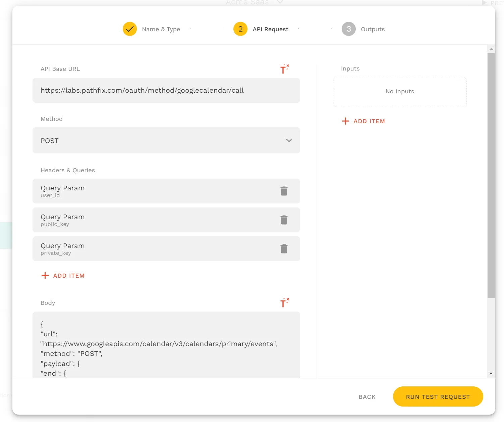Delete the user_id Query Param
504x422 pixels.
(284, 191)
